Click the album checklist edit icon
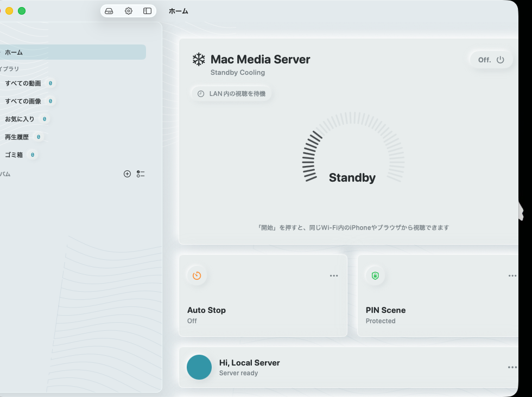Screen dimensions: 532x397 141,174
